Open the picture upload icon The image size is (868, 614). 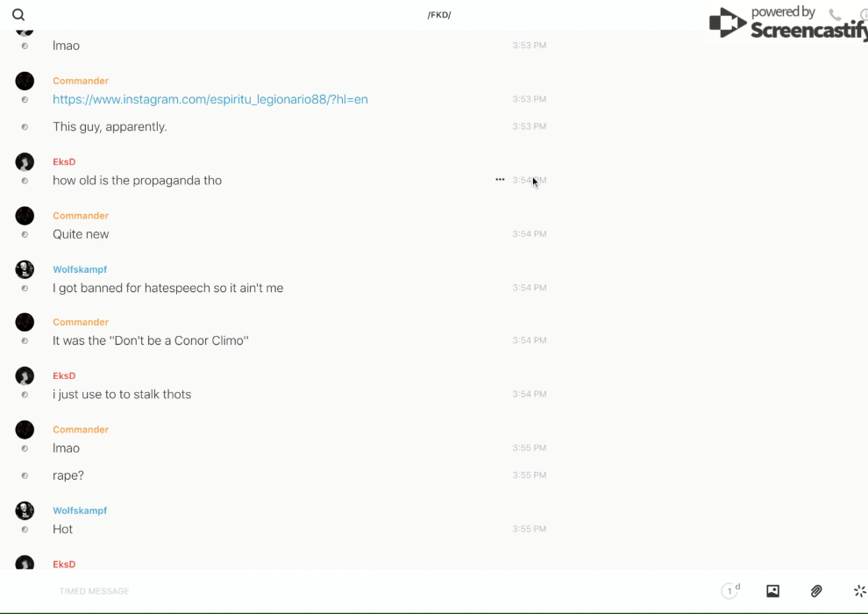pyautogui.click(x=772, y=591)
